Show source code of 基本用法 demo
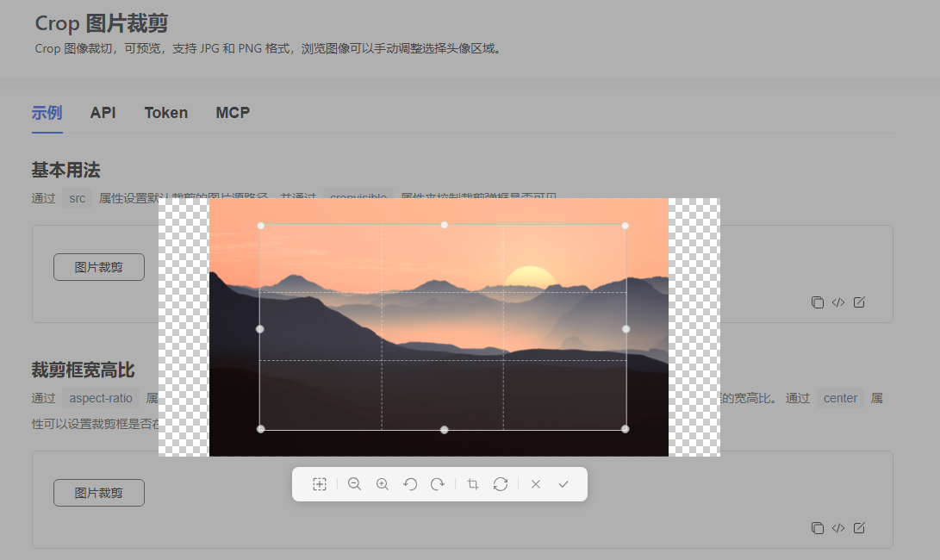This screenshot has width=940, height=560. pyautogui.click(x=838, y=302)
